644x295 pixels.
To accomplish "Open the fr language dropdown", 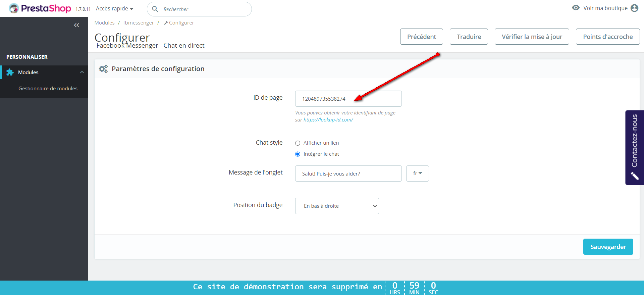I will [418, 174].
